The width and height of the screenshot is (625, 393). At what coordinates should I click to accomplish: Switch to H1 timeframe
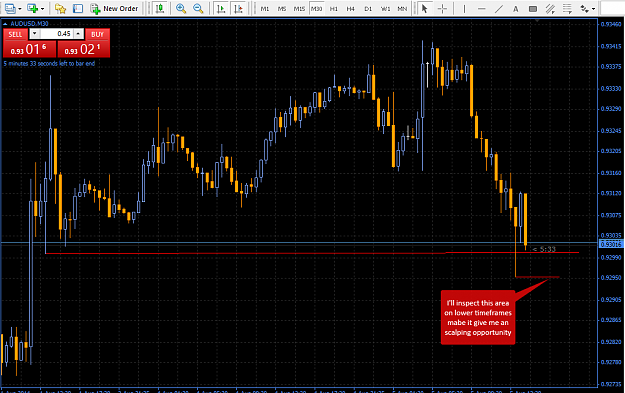(x=334, y=8)
